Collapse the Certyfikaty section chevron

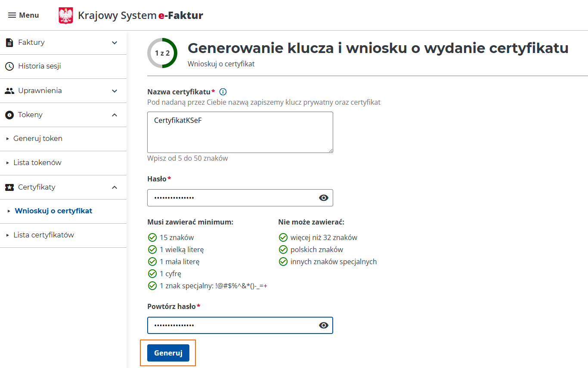point(115,187)
